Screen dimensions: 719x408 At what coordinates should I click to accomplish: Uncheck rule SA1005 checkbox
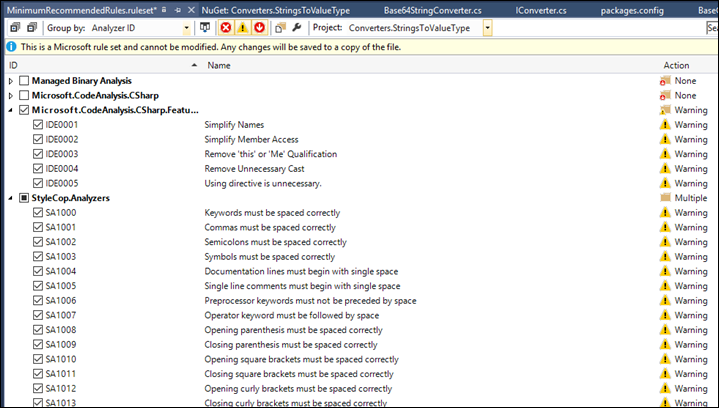(38, 286)
